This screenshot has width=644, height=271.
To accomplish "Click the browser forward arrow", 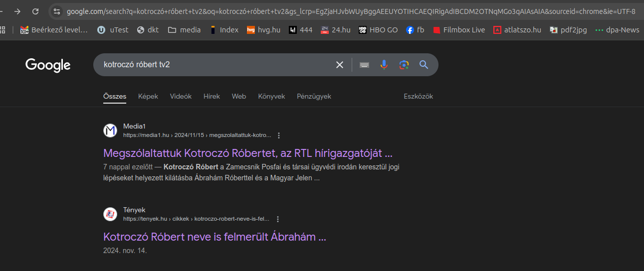I will pyautogui.click(x=17, y=11).
